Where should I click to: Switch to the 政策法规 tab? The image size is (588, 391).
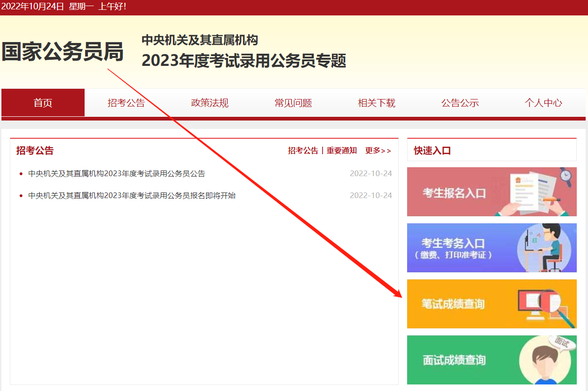209,103
